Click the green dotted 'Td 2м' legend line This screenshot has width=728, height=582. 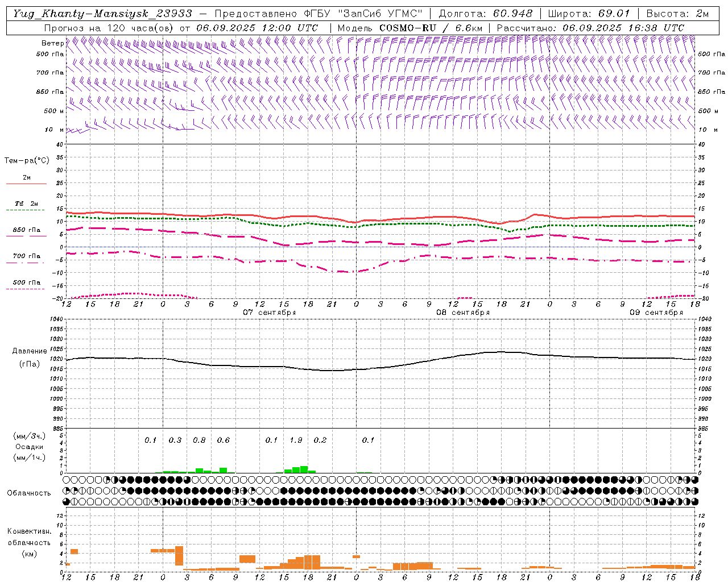[x=25, y=210]
